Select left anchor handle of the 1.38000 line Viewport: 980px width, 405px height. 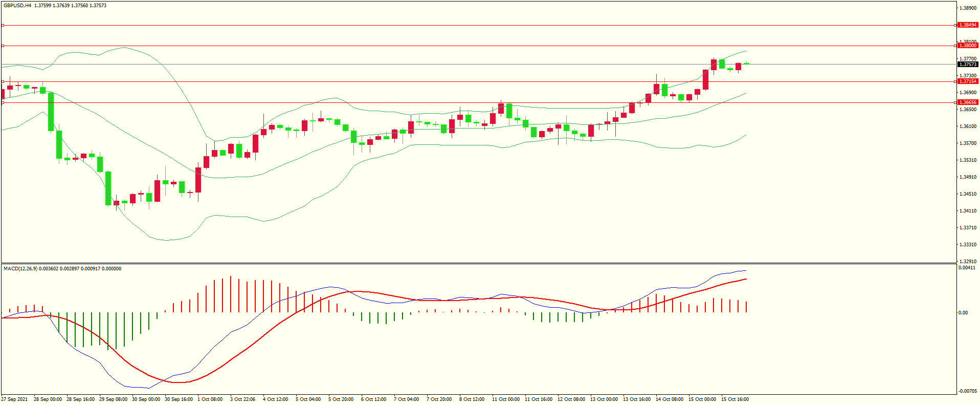[3, 46]
